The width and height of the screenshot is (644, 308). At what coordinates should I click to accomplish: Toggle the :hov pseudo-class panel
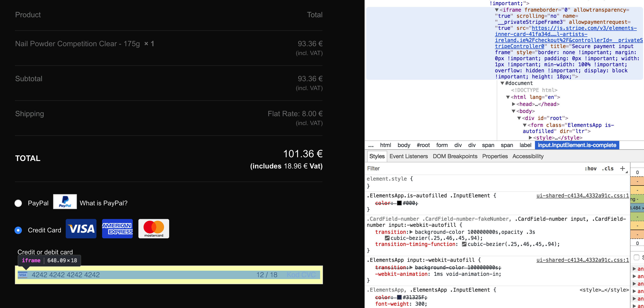coord(591,168)
